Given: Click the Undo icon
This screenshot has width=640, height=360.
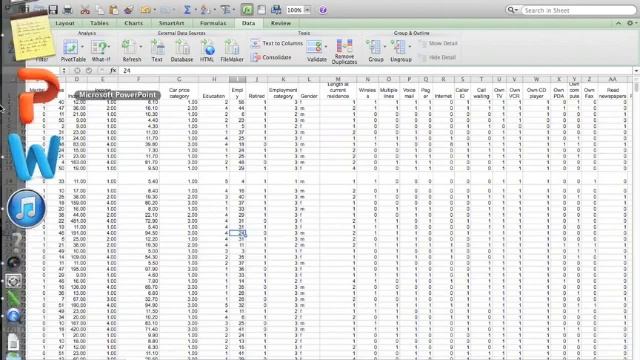Looking at the screenshot, I should pos(145,9).
